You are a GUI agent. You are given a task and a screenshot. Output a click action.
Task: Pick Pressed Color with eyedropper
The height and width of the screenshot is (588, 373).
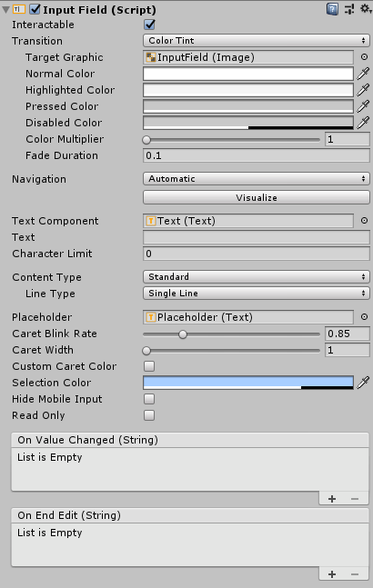(x=363, y=106)
